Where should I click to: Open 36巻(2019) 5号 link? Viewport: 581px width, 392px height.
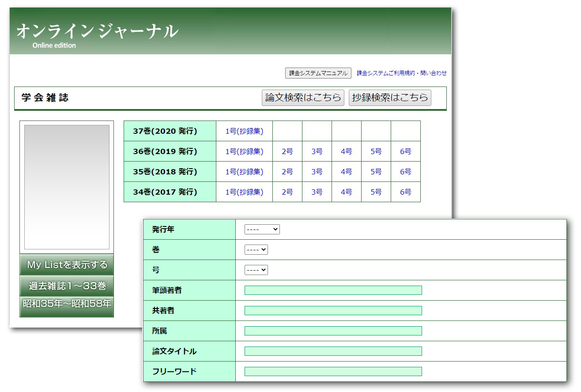point(376,151)
